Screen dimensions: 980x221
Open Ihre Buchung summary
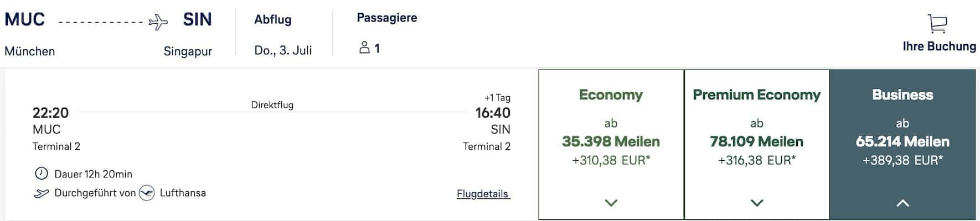[939, 46]
